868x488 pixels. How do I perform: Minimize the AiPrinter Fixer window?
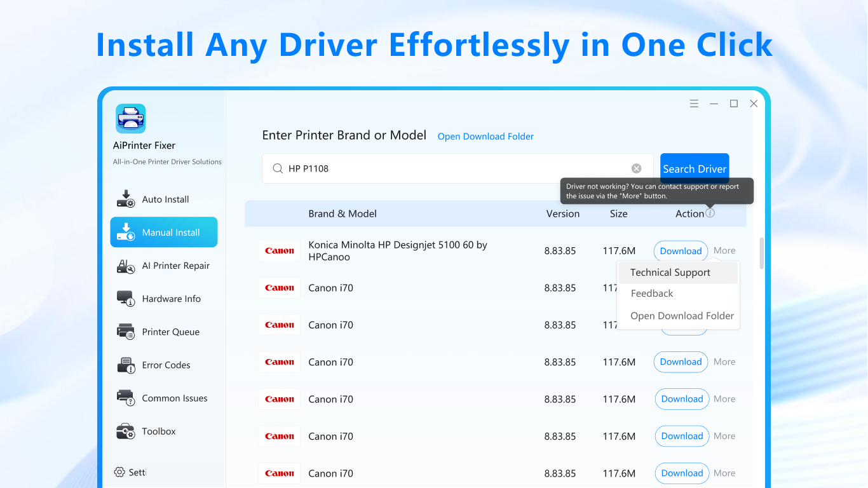coord(714,104)
